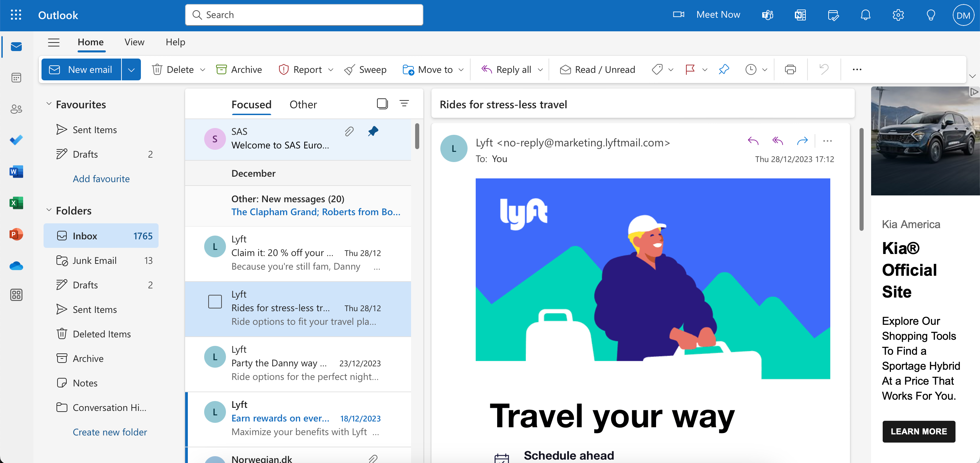Collapse the Favourites section
Viewport: 980px width, 463px height.
pos(49,103)
